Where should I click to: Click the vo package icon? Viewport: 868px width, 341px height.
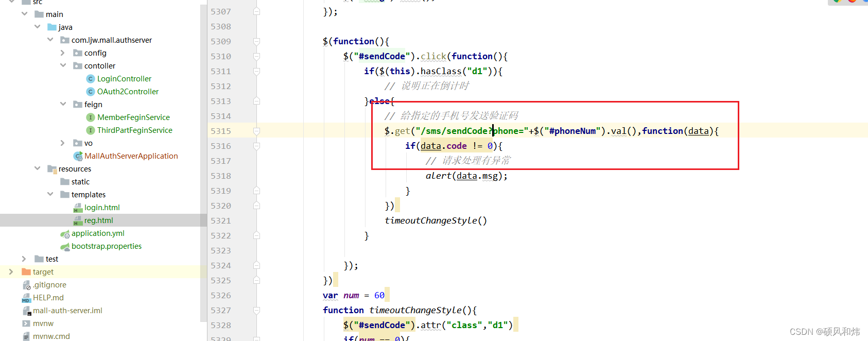78,143
